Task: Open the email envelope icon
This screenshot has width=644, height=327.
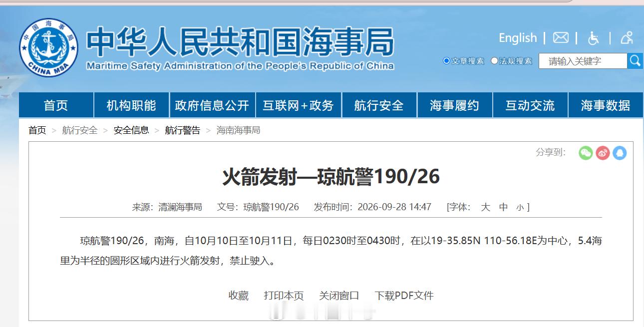Action: (x=561, y=37)
